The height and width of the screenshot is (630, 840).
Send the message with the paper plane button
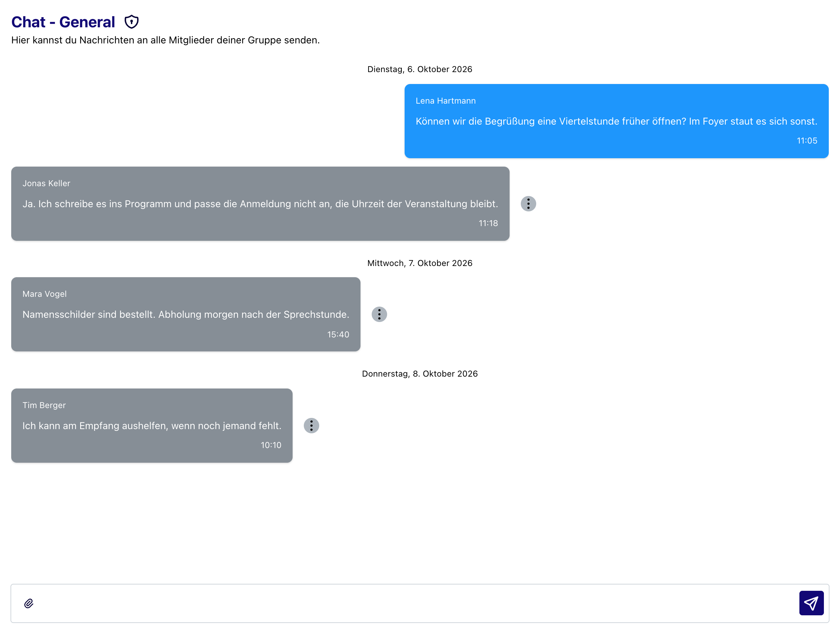pos(812,603)
